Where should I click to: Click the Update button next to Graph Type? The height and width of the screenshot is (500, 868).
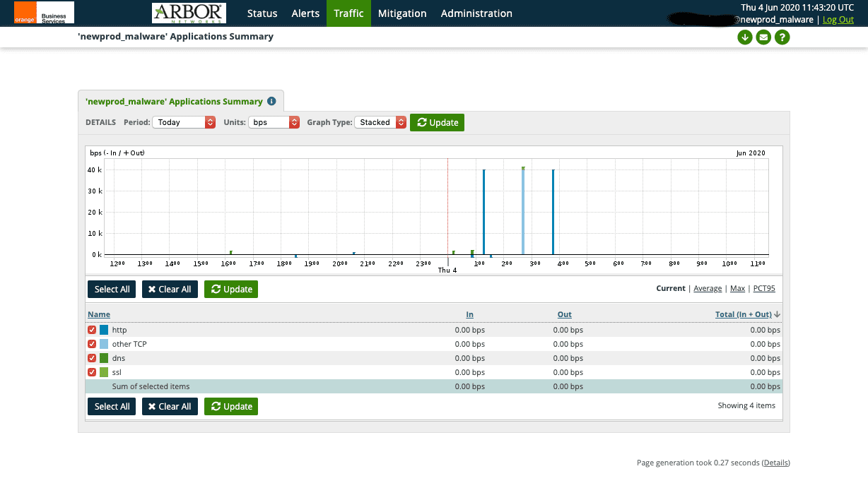tap(437, 122)
